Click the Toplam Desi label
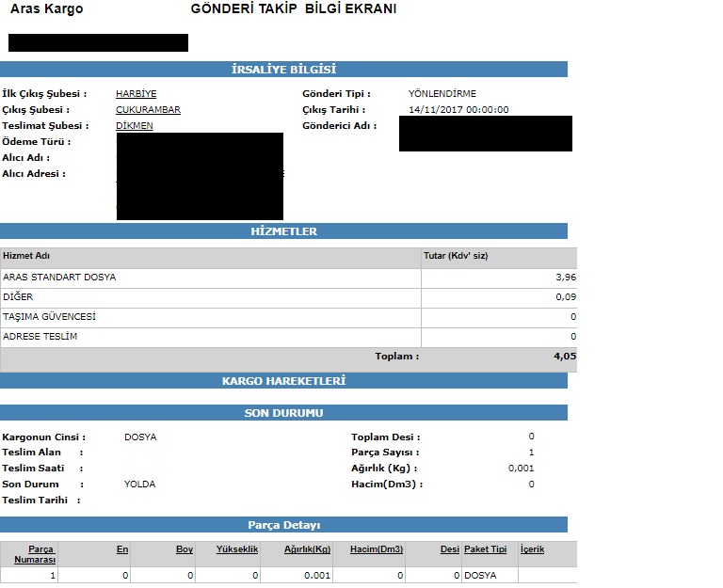This screenshot has height=588, width=723. (385, 437)
